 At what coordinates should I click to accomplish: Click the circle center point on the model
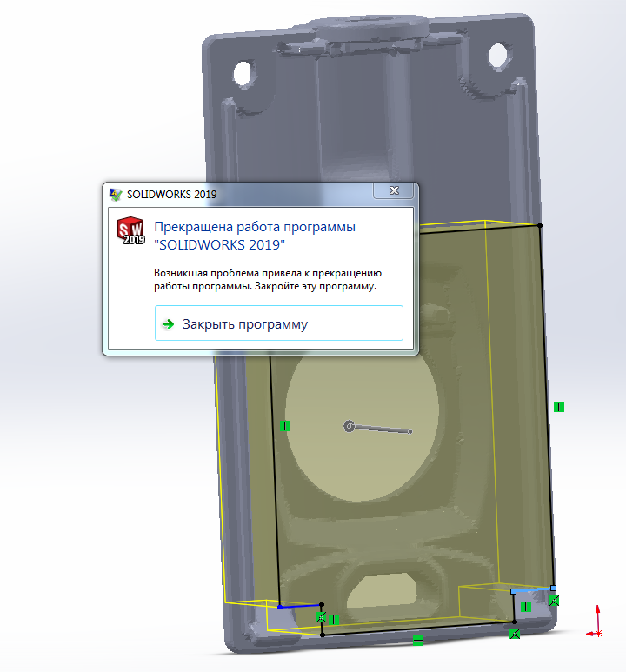tap(350, 426)
